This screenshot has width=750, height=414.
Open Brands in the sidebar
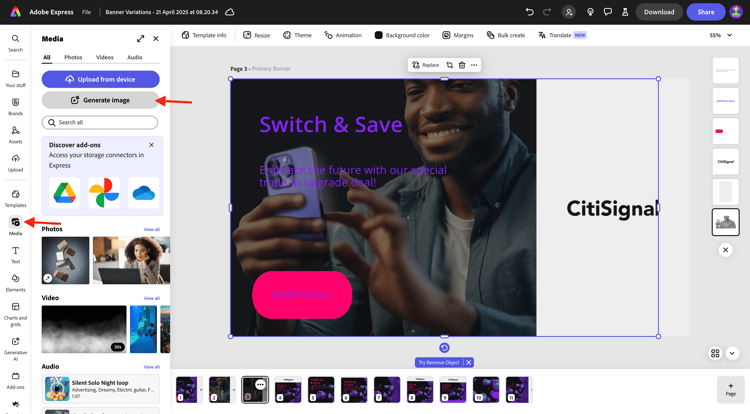(15, 106)
